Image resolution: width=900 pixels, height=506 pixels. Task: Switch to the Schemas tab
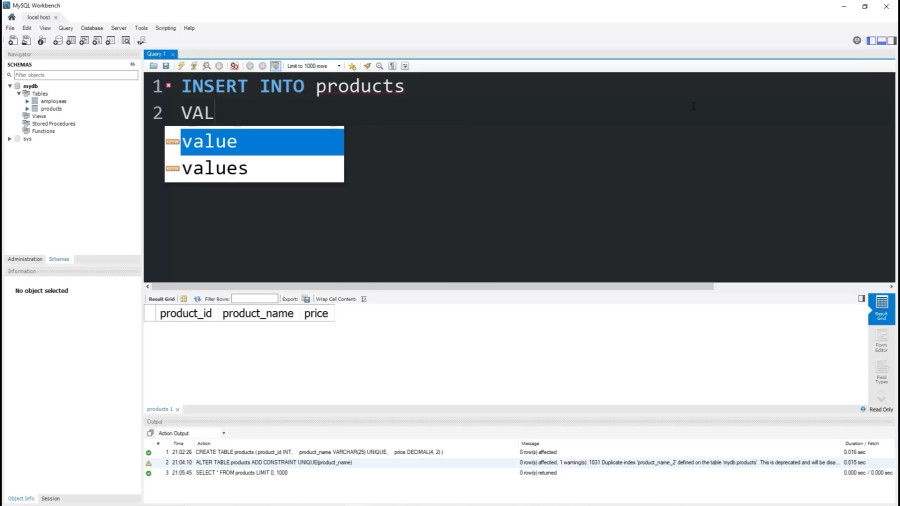click(x=59, y=259)
